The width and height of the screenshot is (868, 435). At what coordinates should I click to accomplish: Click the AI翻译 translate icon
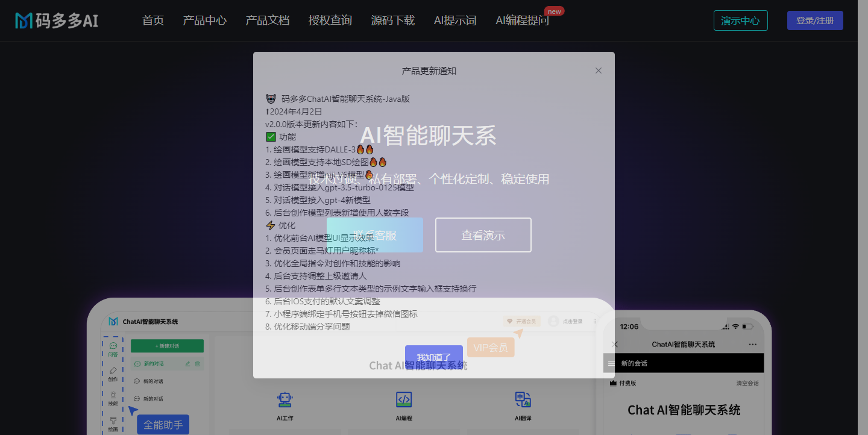(523, 399)
